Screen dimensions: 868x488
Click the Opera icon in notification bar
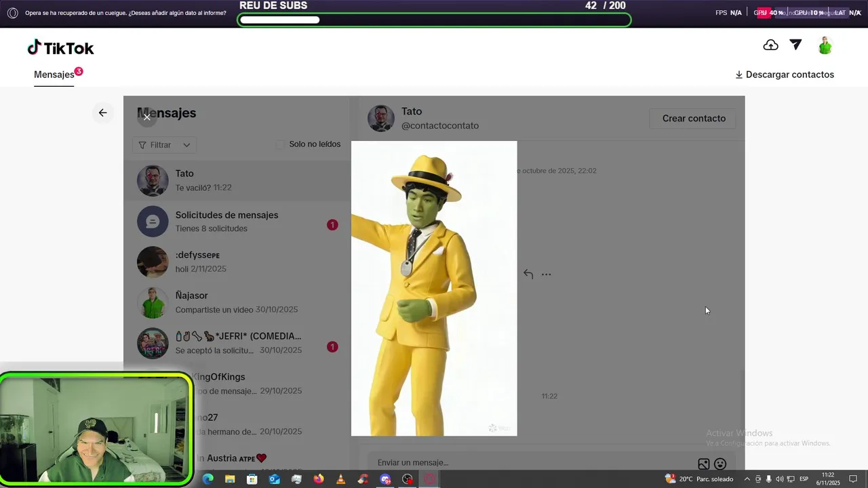pos(12,13)
